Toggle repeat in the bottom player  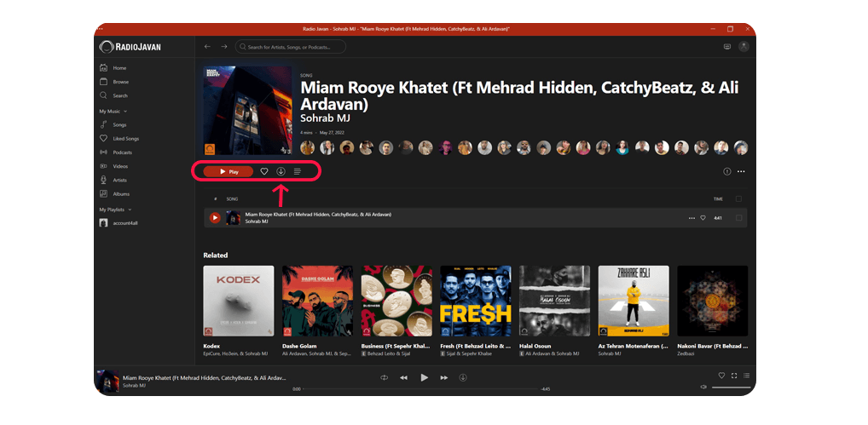tap(385, 377)
